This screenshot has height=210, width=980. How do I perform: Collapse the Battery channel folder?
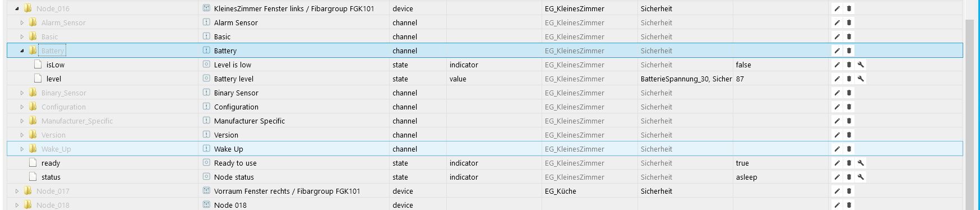(x=22, y=51)
